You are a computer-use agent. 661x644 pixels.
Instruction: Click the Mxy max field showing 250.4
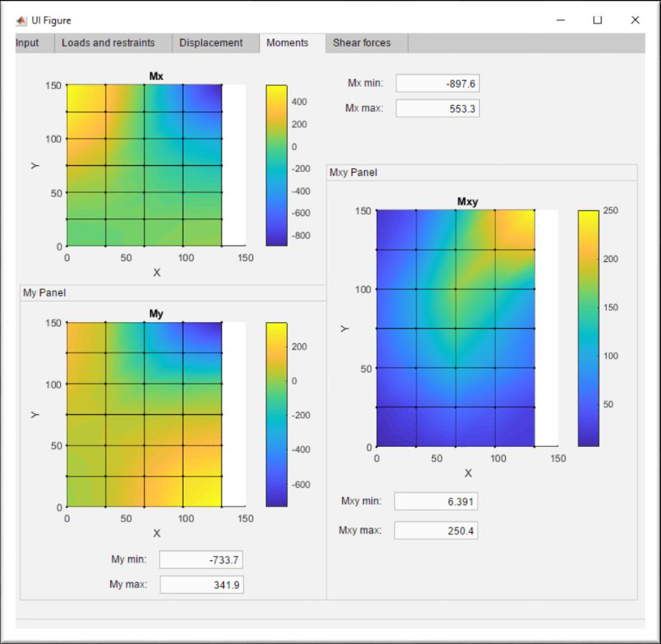436,530
